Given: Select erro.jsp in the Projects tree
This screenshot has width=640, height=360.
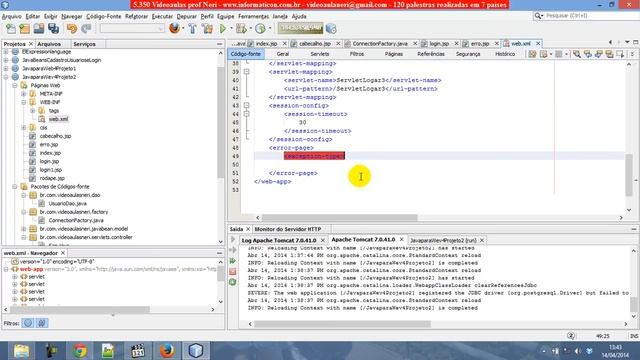Looking at the screenshot, I should [49, 144].
